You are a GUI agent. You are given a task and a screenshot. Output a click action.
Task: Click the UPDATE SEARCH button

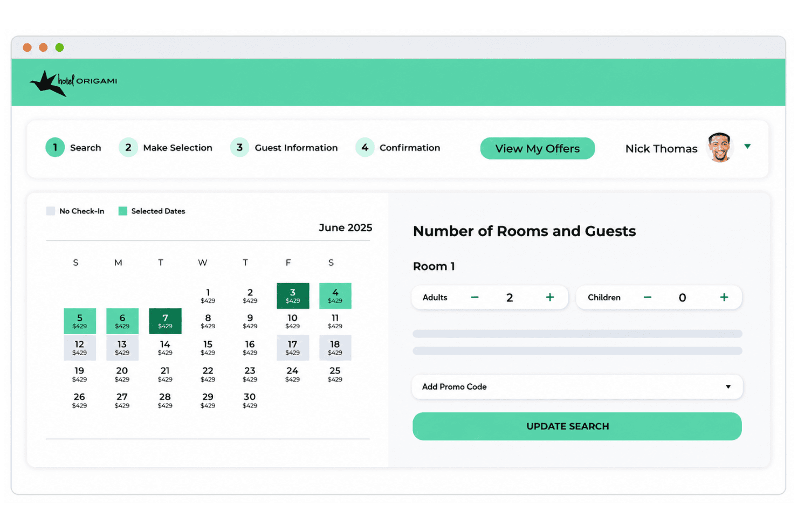tap(577, 426)
